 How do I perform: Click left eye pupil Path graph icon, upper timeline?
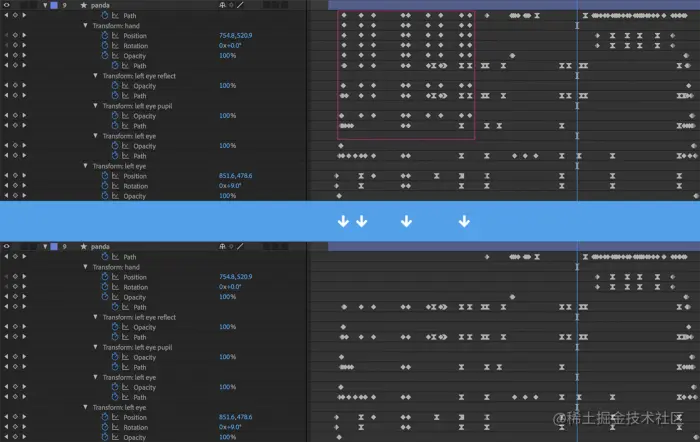[125, 126]
